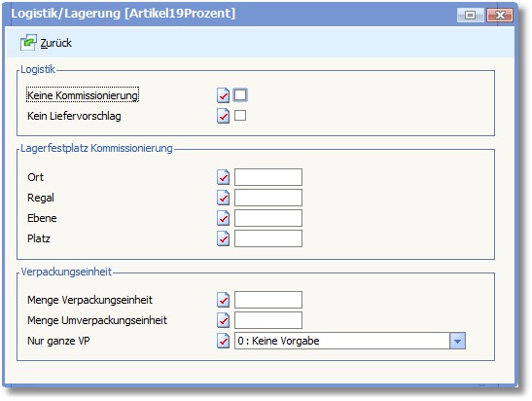This screenshot has height=401, width=532.
Task: Click the Zurück back icon
Action: point(28,43)
